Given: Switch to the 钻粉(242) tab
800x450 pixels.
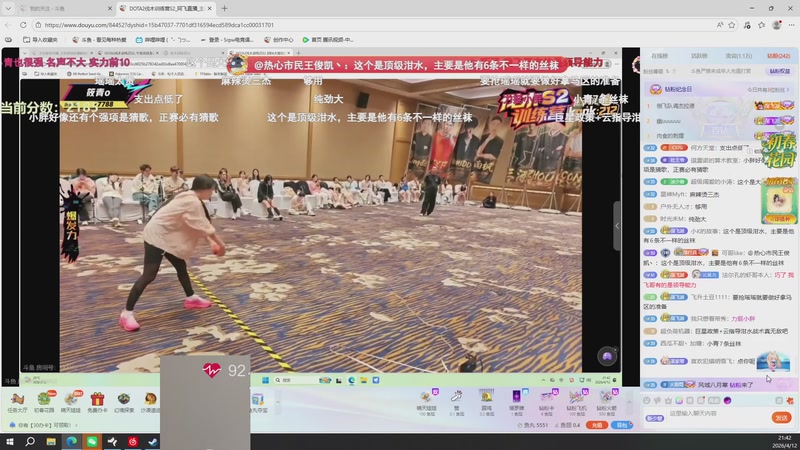Looking at the screenshot, I should click(x=779, y=56).
